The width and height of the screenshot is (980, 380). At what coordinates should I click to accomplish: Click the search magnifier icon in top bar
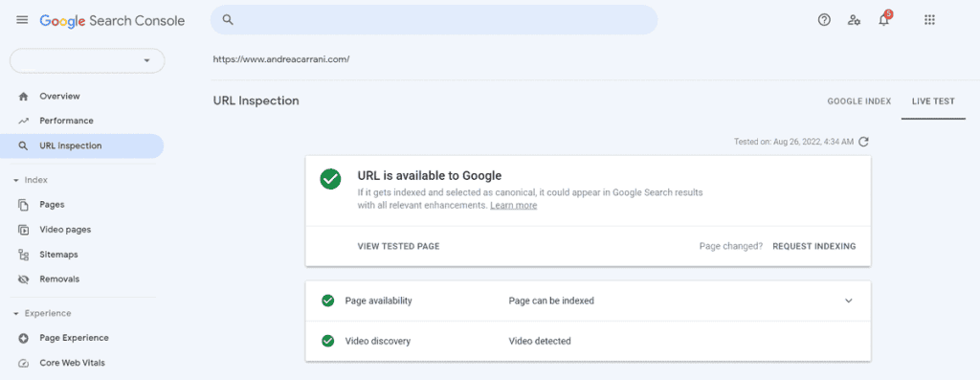point(228,20)
